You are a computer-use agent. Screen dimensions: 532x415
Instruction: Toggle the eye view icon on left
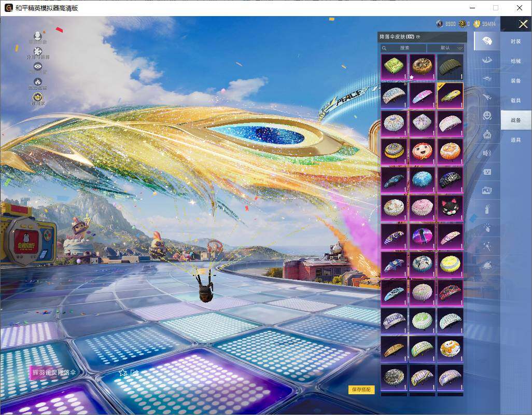pos(38,66)
